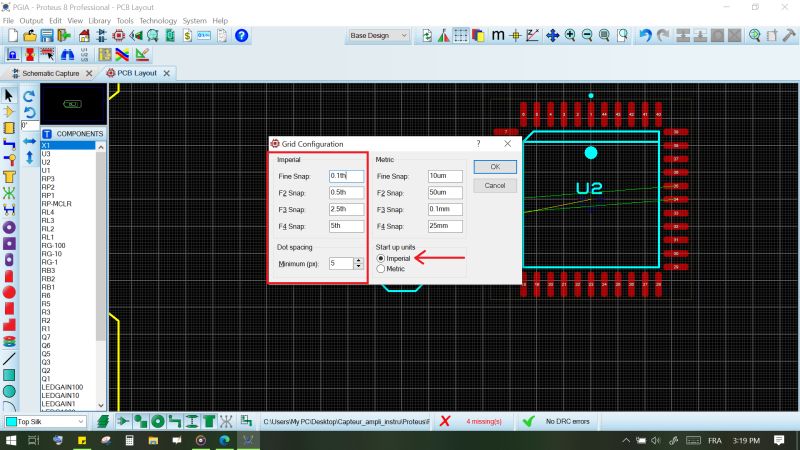800x450 pixels.
Task: Click the Redo arrow icon
Action: point(663,36)
